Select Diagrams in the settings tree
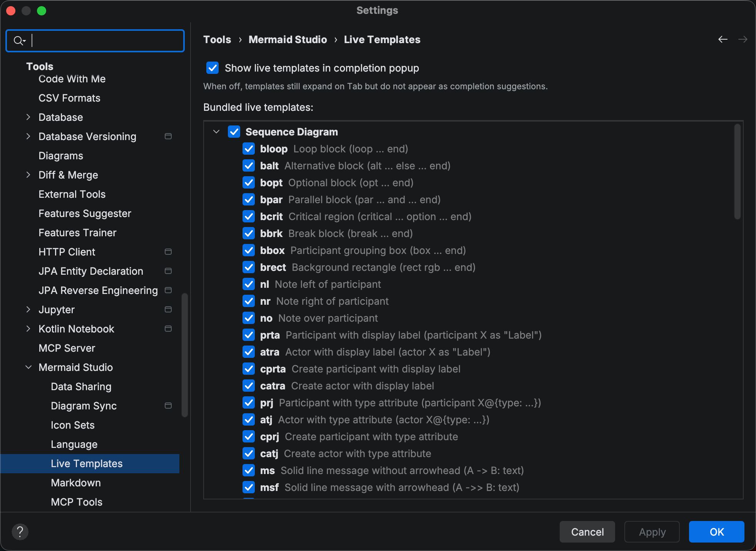The image size is (756, 551). coord(61,156)
